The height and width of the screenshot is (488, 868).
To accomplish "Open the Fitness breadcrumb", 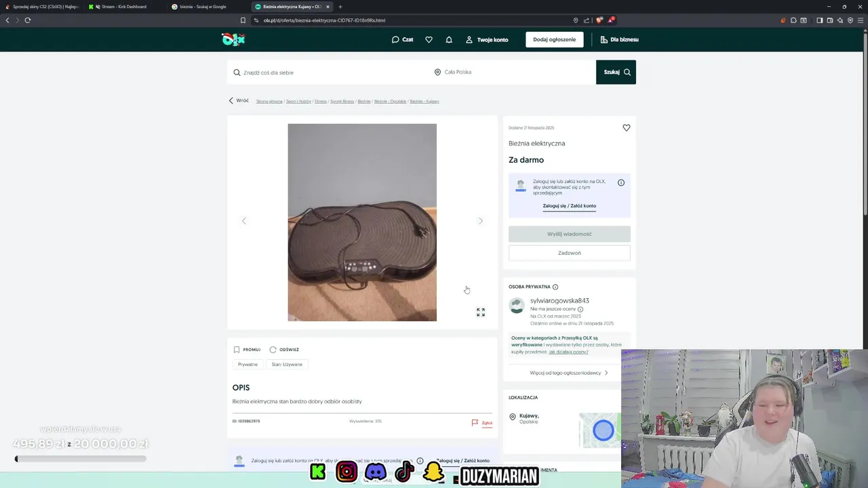I will click(321, 102).
